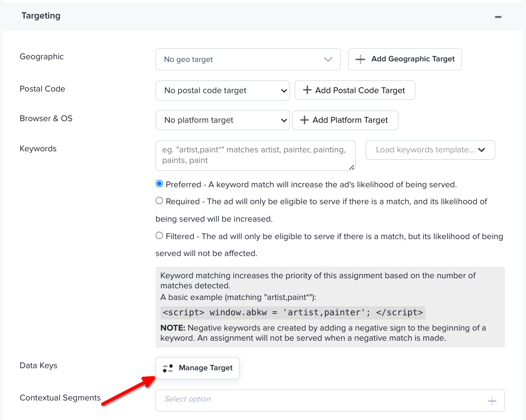This screenshot has width=526, height=420.
Task: Click the Targeting section header title
Action: point(41,16)
